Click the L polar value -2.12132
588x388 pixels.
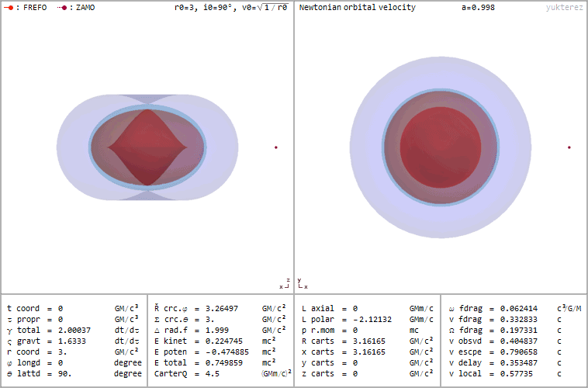[x=372, y=320]
